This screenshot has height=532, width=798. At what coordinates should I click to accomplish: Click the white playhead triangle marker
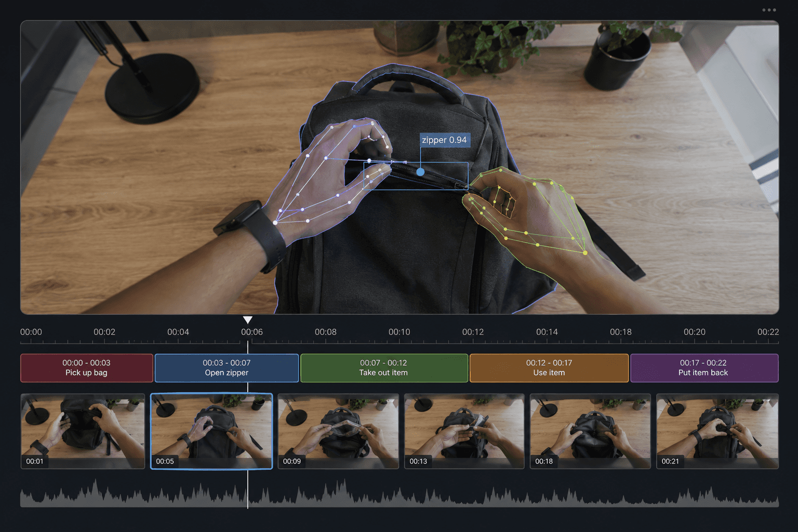click(x=248, y=320)
